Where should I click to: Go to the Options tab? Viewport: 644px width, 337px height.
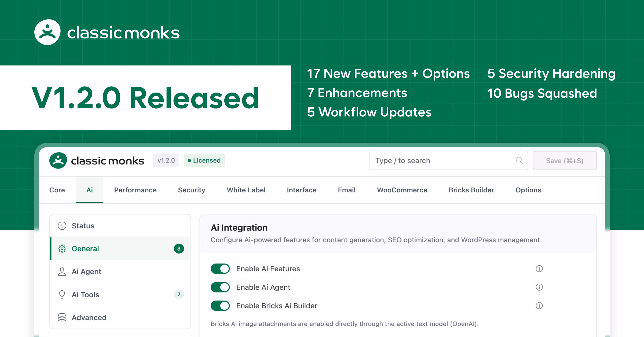(x=528, y=190)
